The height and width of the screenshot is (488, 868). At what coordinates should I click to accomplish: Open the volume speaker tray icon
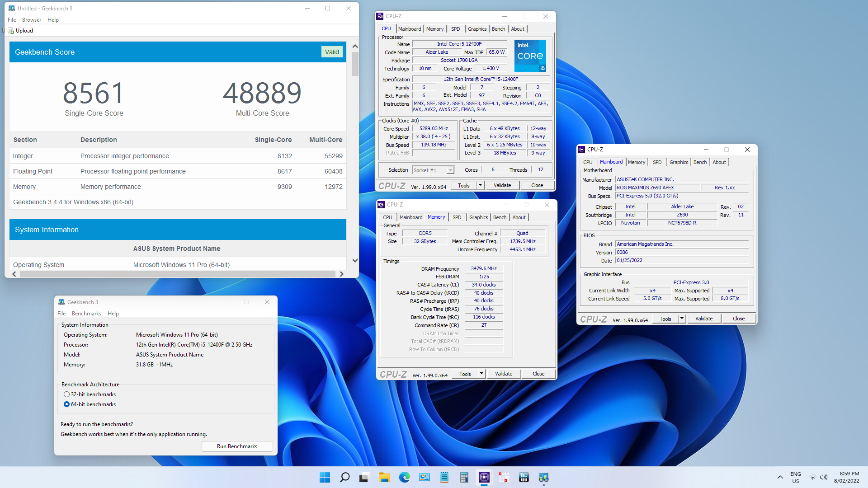pos(824,477)
